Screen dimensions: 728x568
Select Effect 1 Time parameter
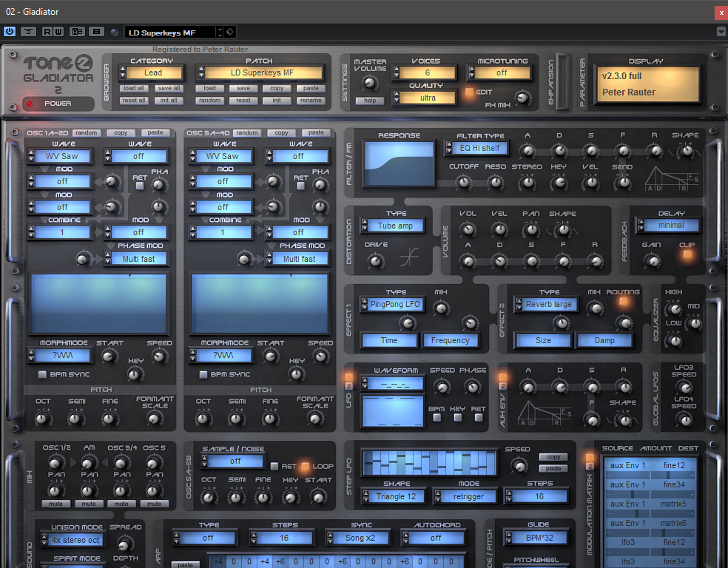[x=389, y=340]
